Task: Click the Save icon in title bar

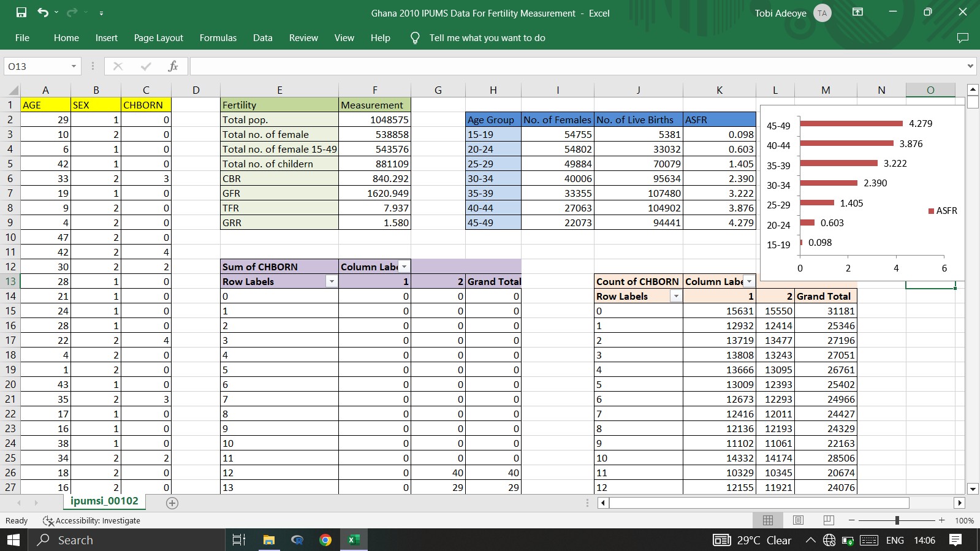Action: [21, 12]
